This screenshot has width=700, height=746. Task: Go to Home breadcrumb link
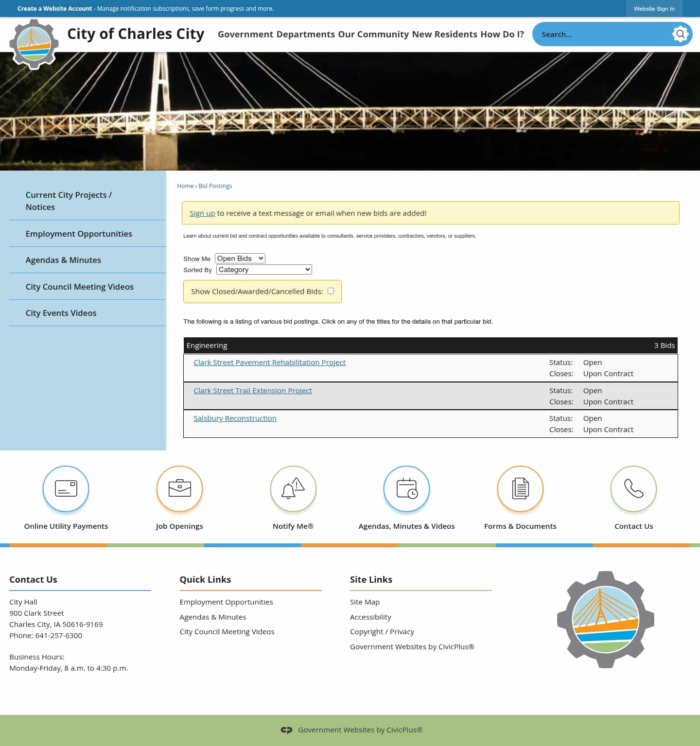point(185,186)
